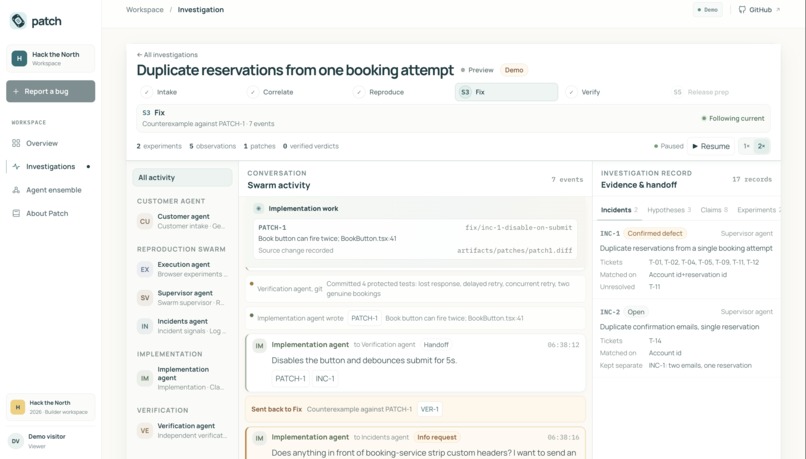The width and height of the screenshot is (806, 459).
Task: Click the PATCH-1 tag under Handoff message
Action: tap(290, 378)
